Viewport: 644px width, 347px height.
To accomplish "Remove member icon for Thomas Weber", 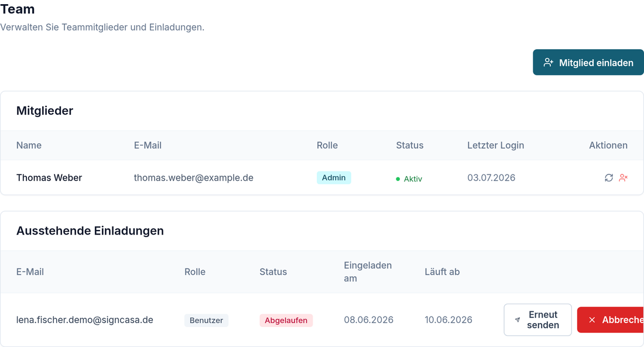I will pyautogui.click(x=623, y=178).
